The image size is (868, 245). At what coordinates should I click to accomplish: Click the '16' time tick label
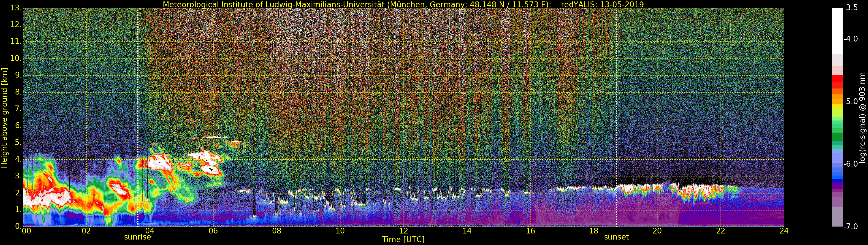point(530,231)
